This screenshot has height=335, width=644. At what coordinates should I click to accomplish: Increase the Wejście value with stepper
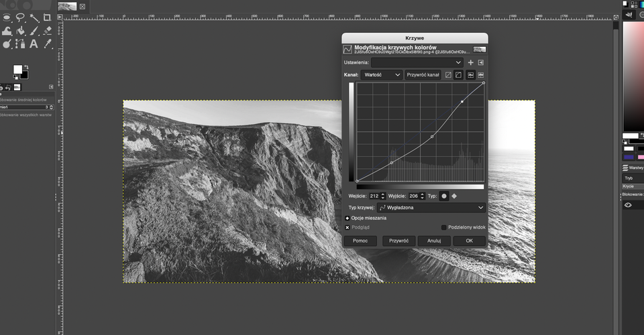point(383,194)
